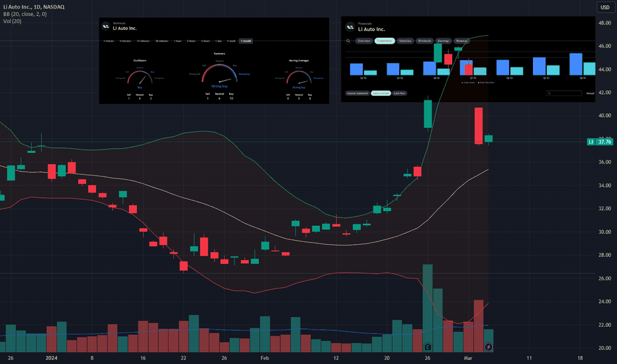This screenshot has width=617, height=364.
Task: Click the search field in Financials panel
Action: pos(563,93)
